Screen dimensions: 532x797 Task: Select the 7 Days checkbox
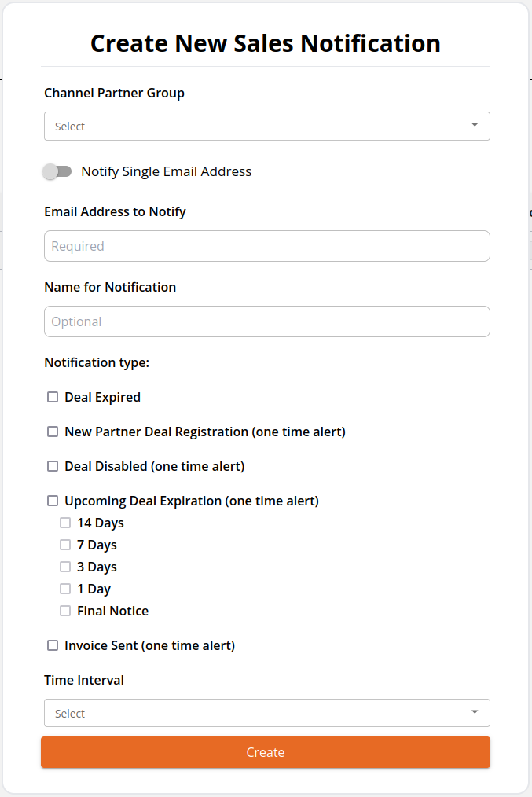[x=65, y=545]
